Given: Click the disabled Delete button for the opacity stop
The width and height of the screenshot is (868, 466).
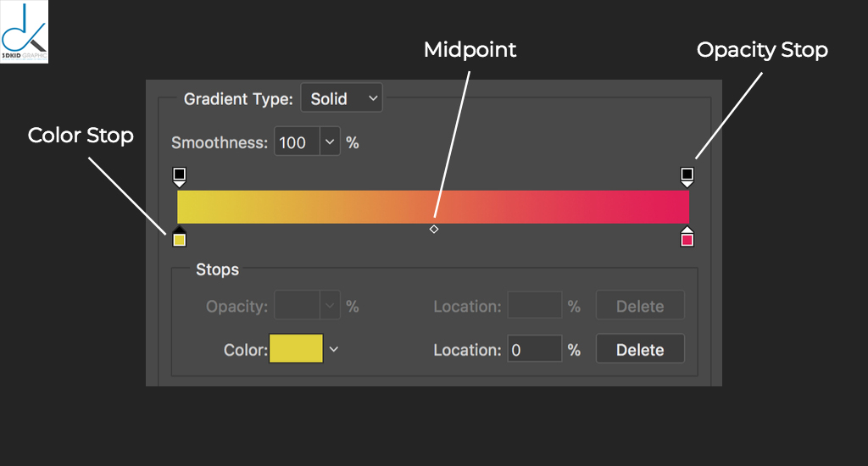Looking at the screenshot, I should point(639,306).
